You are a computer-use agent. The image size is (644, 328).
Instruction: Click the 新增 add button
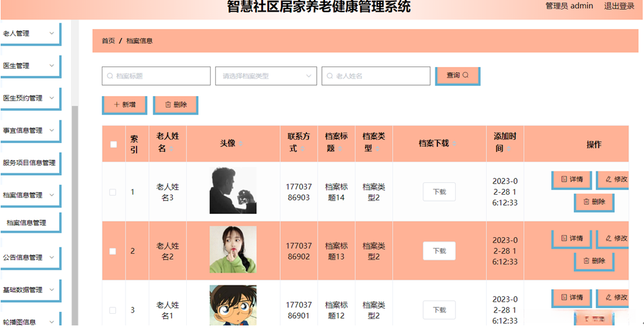[x=124, y=105]
